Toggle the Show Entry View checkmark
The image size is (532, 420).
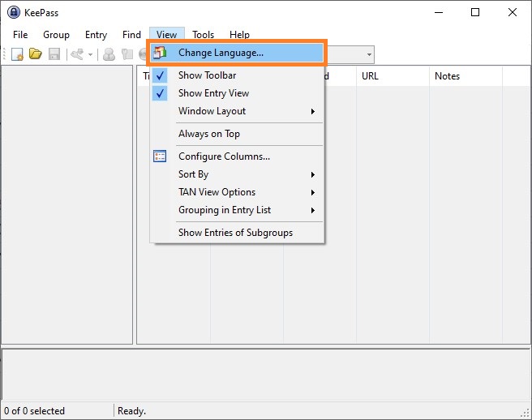click(x=214, y=93)
